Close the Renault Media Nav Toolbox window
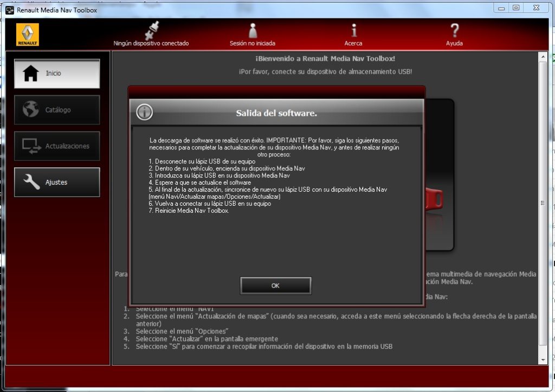 536,8
